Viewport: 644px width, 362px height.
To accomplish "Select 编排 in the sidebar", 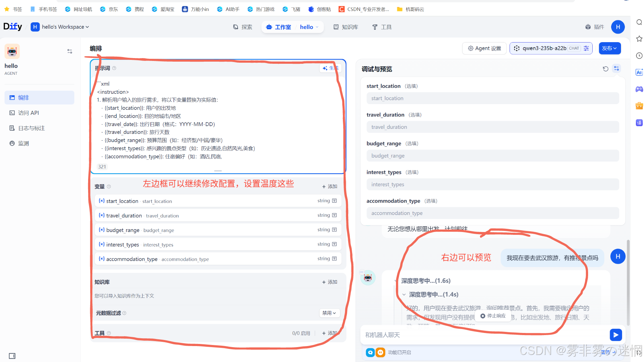I will click(x=39, y=97).
